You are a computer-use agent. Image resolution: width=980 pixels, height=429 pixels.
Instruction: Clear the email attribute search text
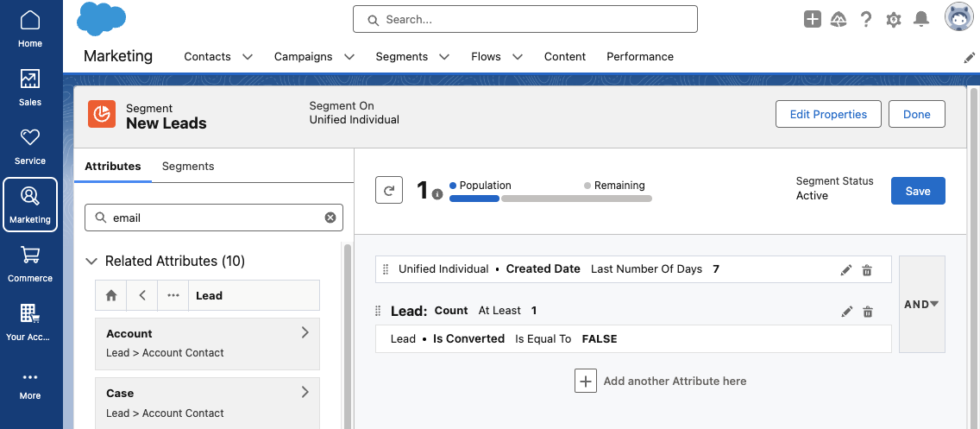coord(330,218)
